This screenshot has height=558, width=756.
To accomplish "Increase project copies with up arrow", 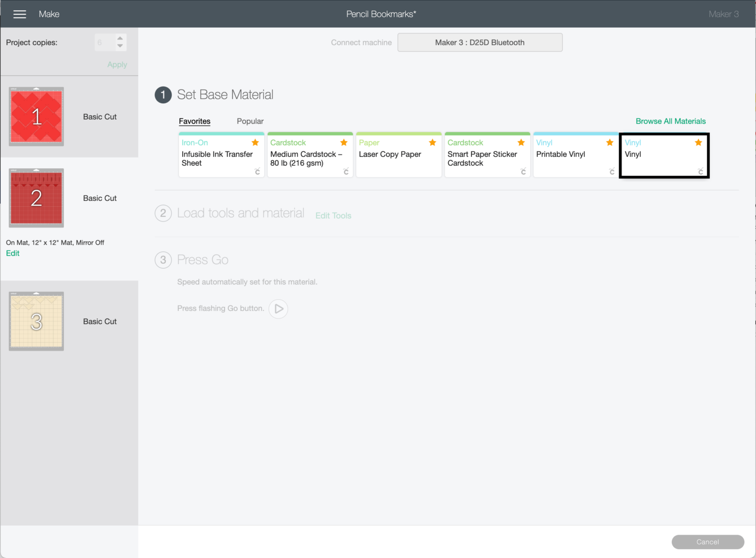I will click(120, 38).
